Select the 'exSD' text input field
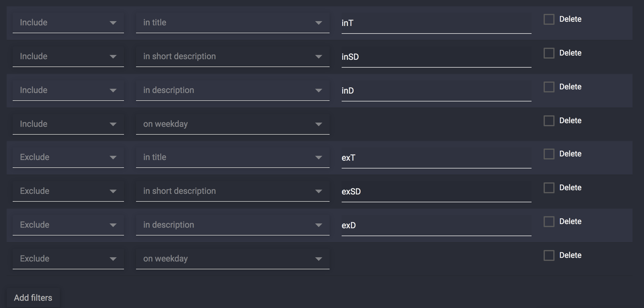The height and width of the screenshot is (308, 644). (x=435, y=191)
